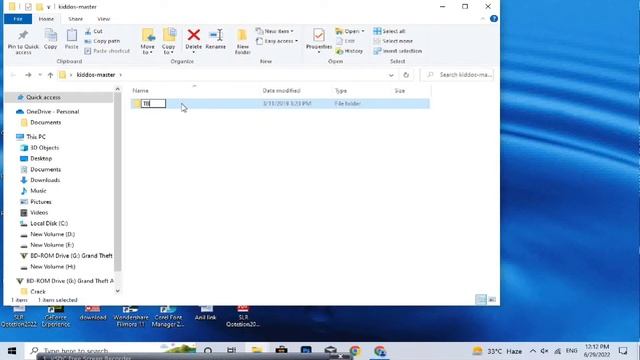Sort by the Size column header
640x360 pixels.
coord(400,91)
